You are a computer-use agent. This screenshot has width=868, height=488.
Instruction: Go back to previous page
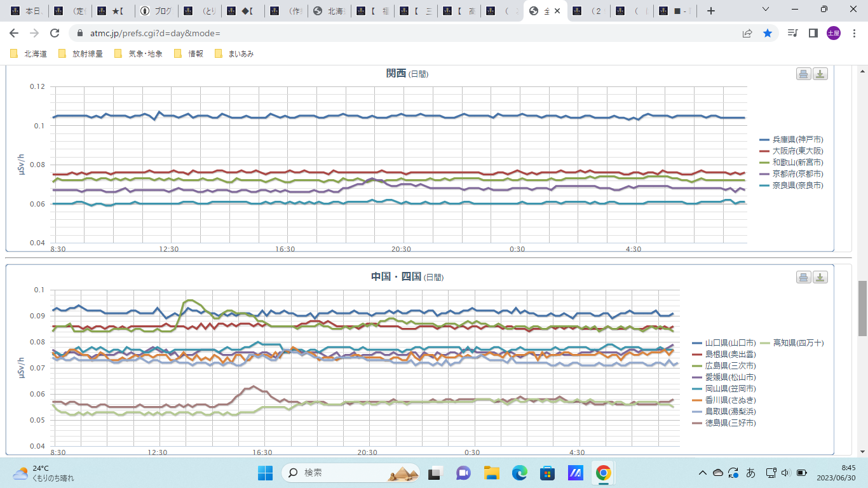coord(14,33)
